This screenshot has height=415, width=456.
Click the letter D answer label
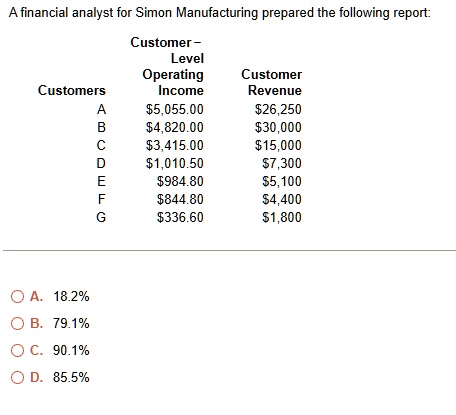click(x=36, y=377)
